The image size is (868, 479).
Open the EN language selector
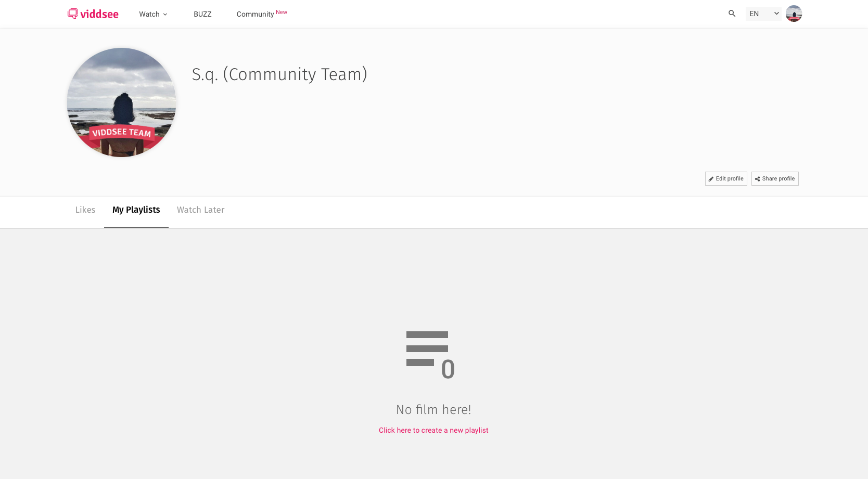pyautogui.click(x=763, y=14)
